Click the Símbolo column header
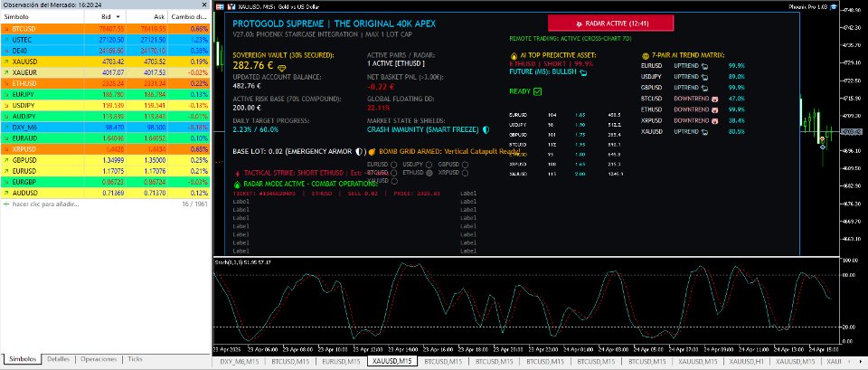 (x=42, y=17)
